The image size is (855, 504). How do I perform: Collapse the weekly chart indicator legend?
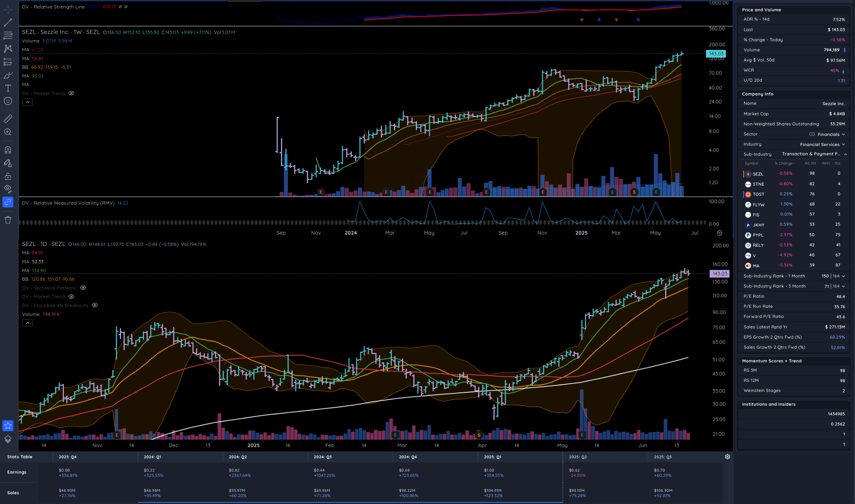[x=27, y=102]
